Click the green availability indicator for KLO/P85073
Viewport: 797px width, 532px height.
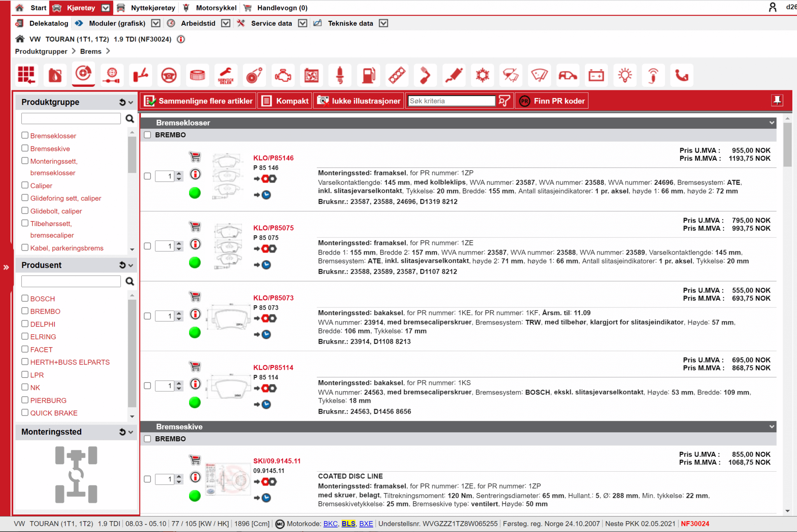pyautogui.click(x=195, y=333)
